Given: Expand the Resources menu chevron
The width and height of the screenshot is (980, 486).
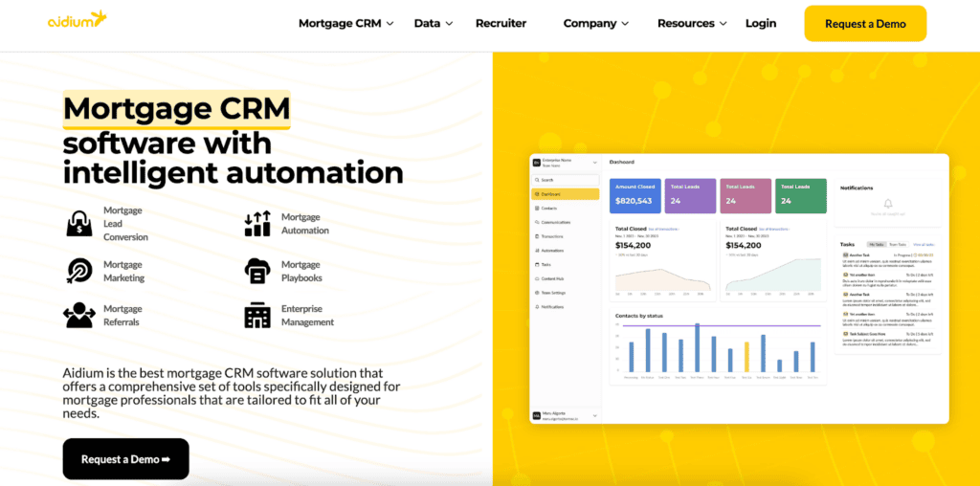Looking at the screenshot, I should (x=724, y=24).
